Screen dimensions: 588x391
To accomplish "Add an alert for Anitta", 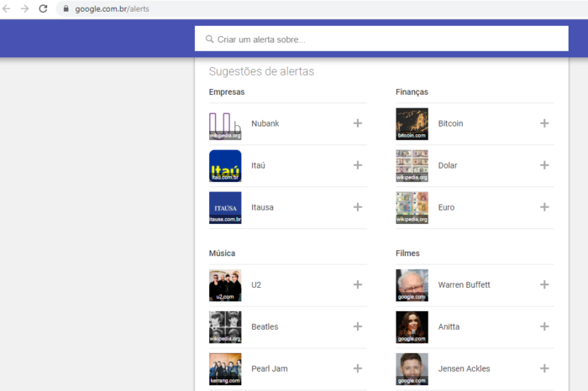I will 544,326.
